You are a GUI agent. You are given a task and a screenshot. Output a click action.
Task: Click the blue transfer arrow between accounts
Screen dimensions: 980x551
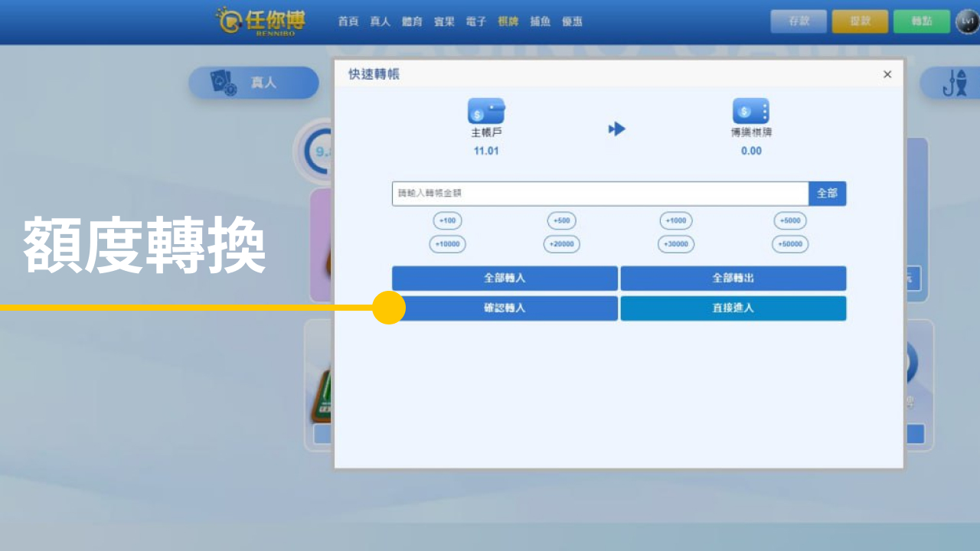pyautogui.click(x=617, y=129)
